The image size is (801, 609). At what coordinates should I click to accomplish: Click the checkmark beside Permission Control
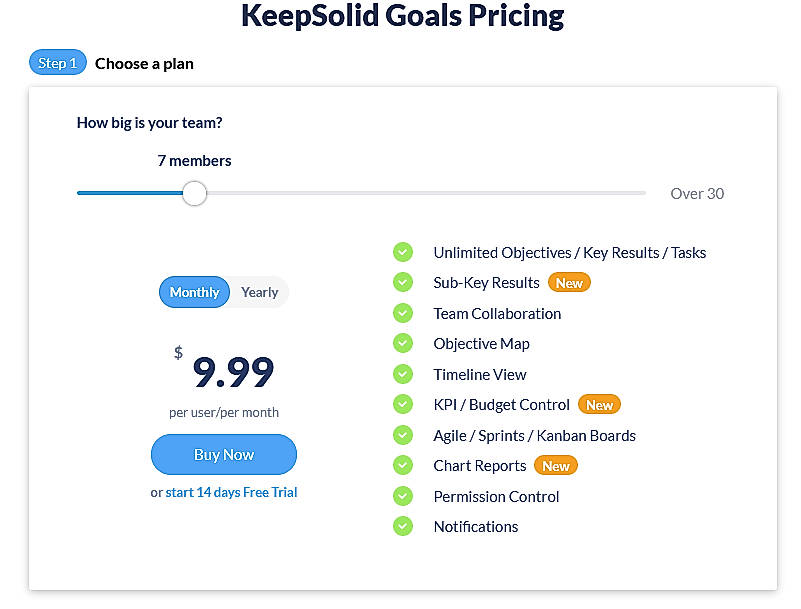point(403,496)
